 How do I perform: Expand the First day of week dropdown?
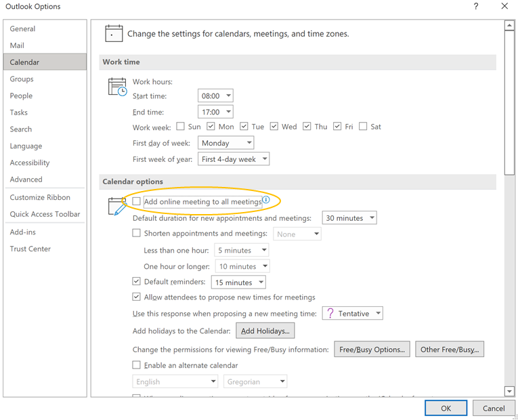pos(226,143)
